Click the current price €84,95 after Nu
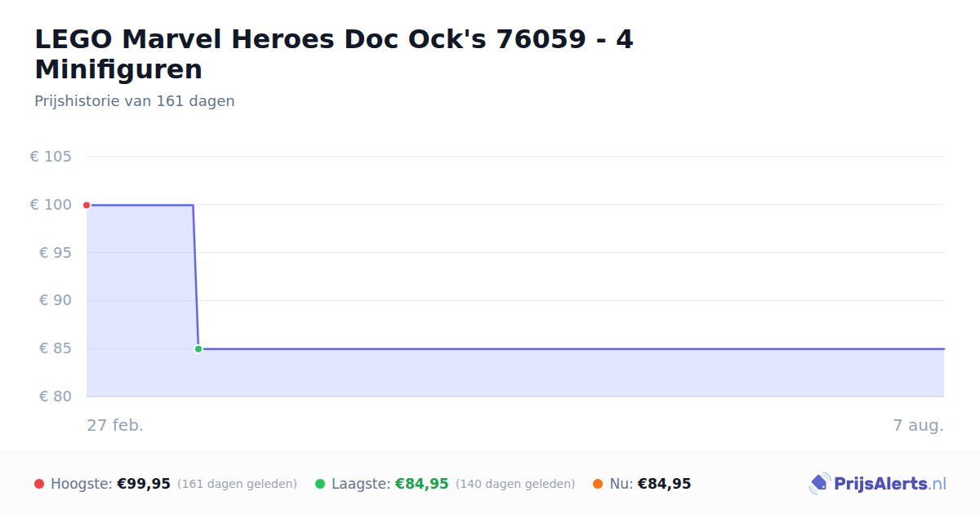The image size is (980, 514). 664,484
